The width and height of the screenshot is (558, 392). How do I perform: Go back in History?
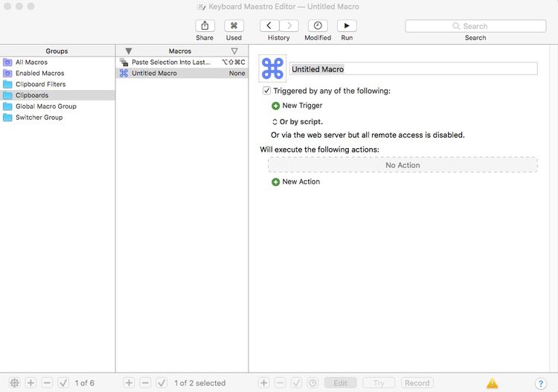(269, 25)
